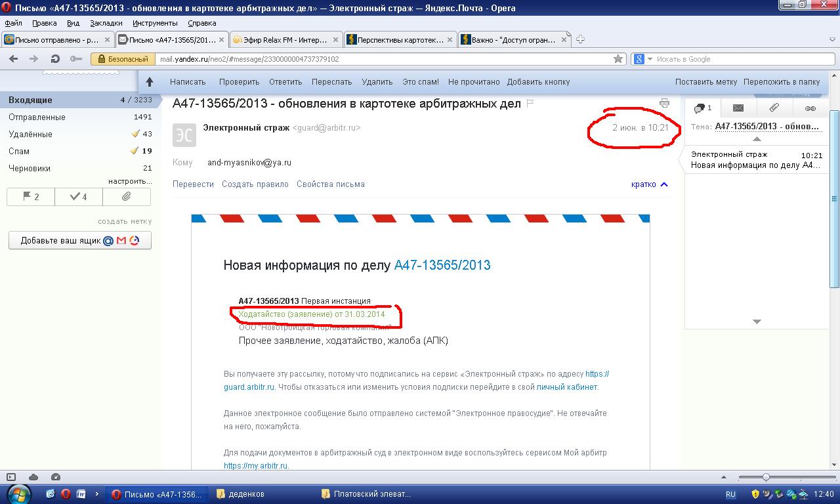Open the attachments tab paperclip icon in right panel

pyautogui.click(x=774, y=108)
